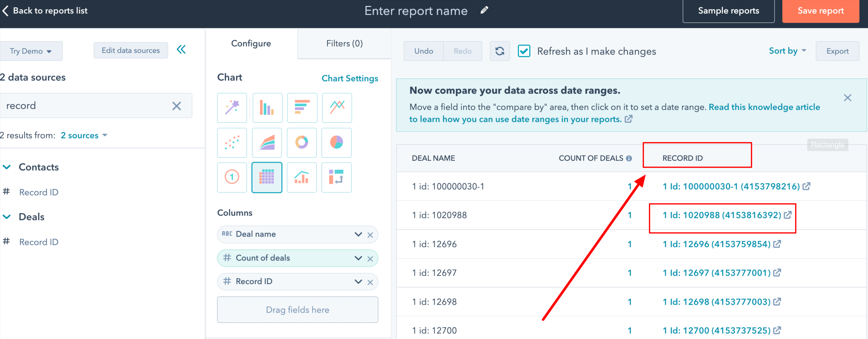The image size is (868, 339).
Task: Remove the Count of deals column
Action: pos(370,258)
